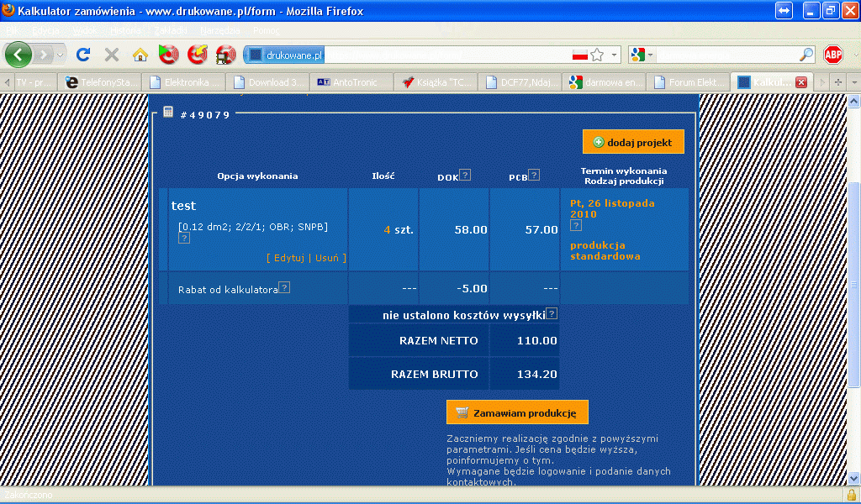The image size is (861, 504).
Task: Click the Adblock Plus ABP icon
Action: 832,55
